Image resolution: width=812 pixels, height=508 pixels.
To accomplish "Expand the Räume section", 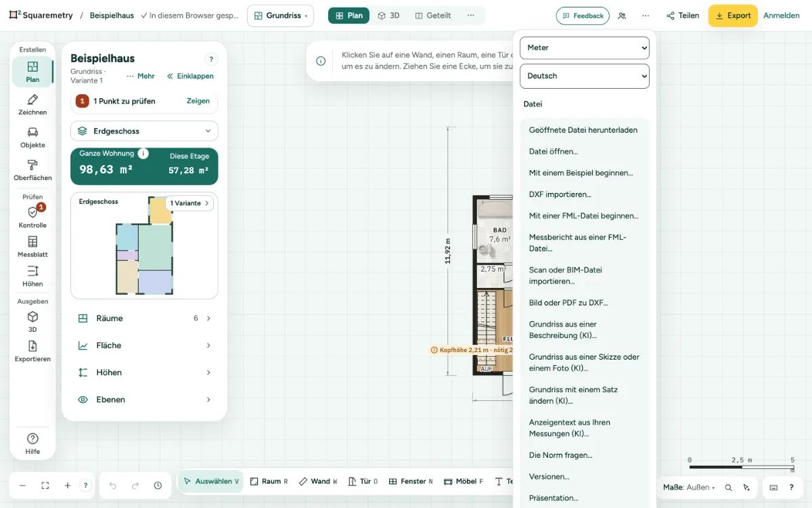I will coord(144,318).
